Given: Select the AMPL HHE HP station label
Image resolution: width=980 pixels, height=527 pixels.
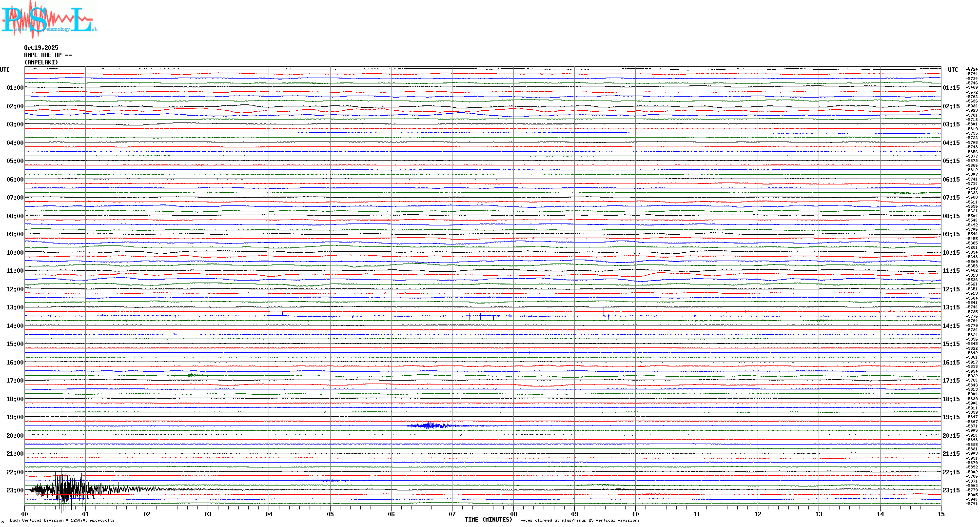Looking at the screenshot, I should (x=48, y=55).
